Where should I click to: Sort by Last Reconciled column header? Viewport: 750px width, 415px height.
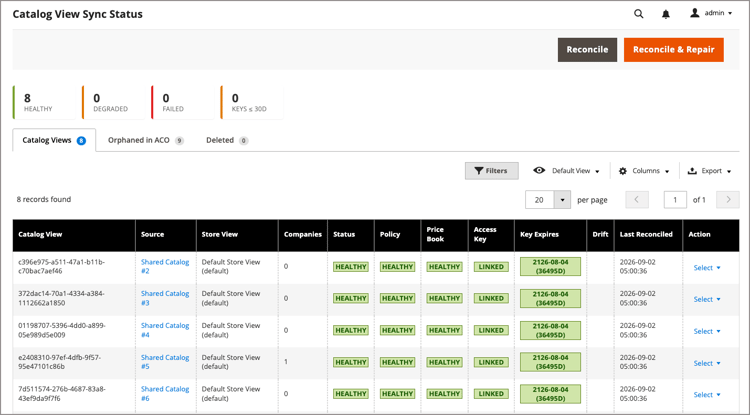tap(648, 235)
